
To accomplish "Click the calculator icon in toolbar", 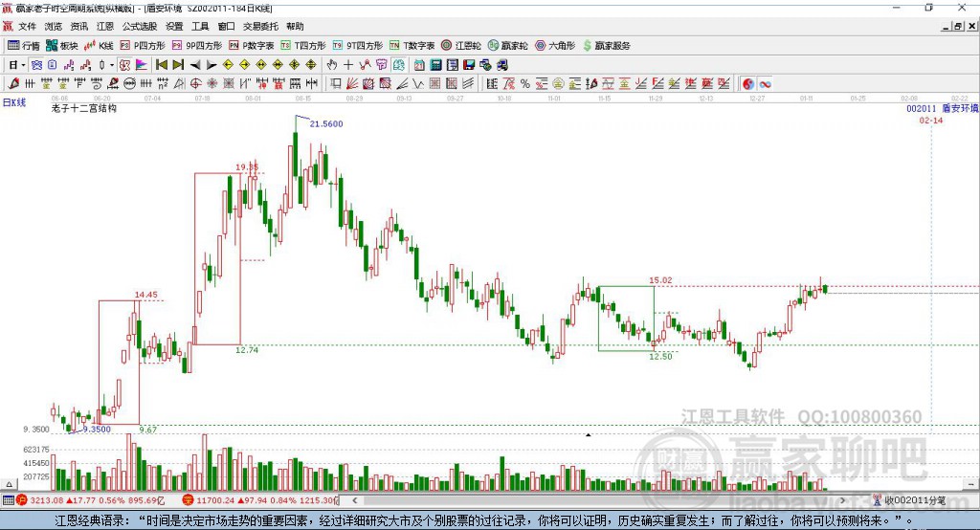I will 435,65.
